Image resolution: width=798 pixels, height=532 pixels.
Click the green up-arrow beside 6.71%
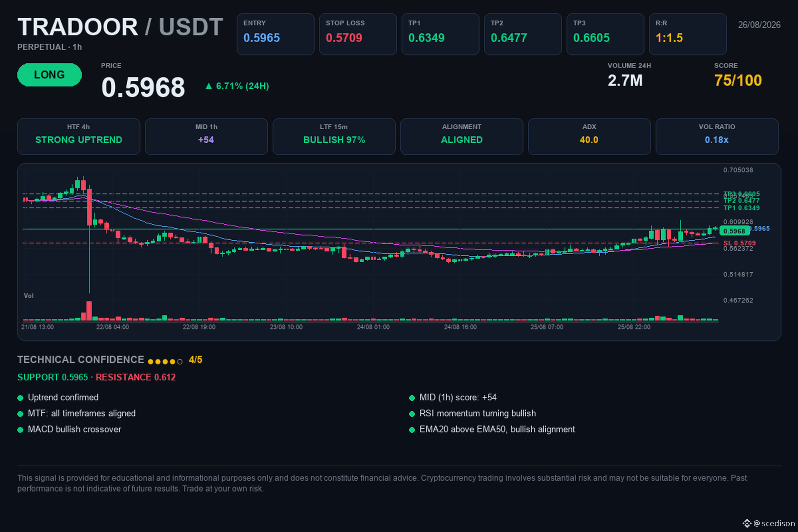(209, 86)
